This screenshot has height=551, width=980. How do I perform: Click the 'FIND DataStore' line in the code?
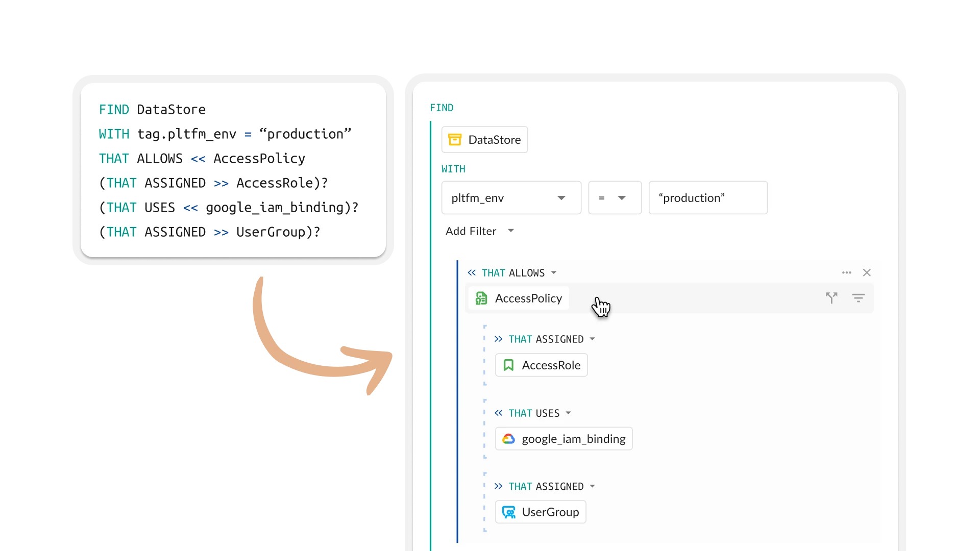[152, 110]
